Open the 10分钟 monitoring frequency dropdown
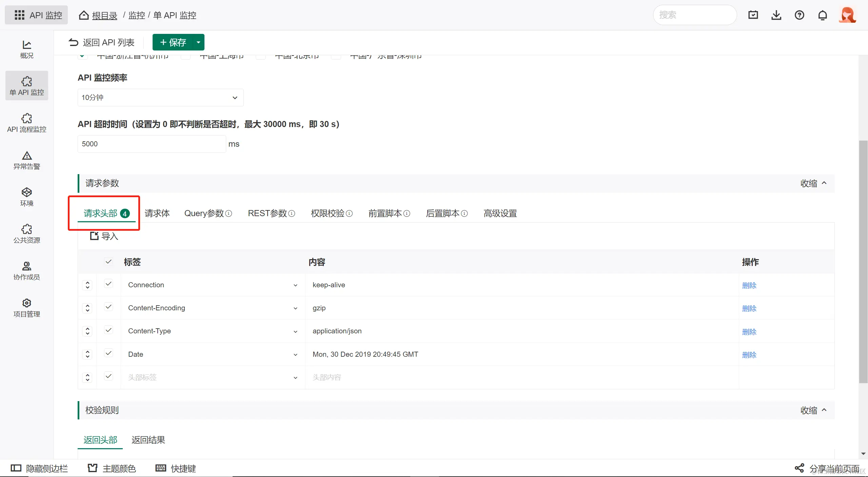Viewport: 868px width, 477px height. click(160, 98)
